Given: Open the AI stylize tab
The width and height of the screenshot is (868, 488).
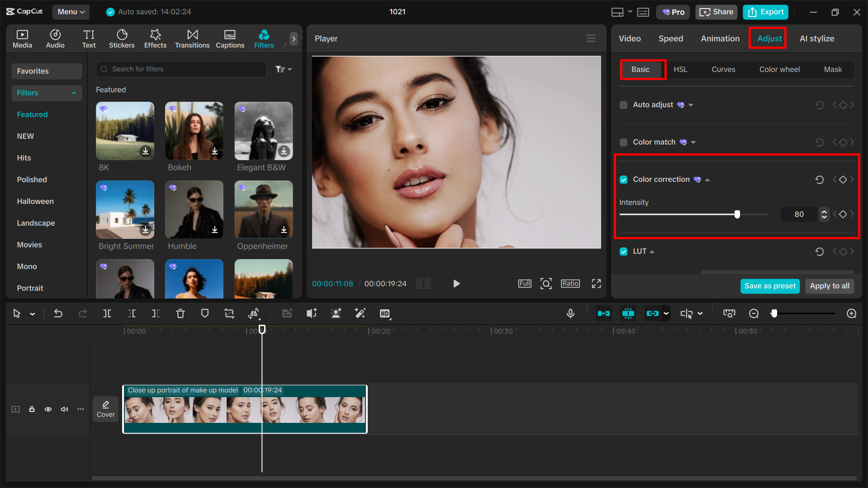Looking at the screenshot, I should (816, 38).
